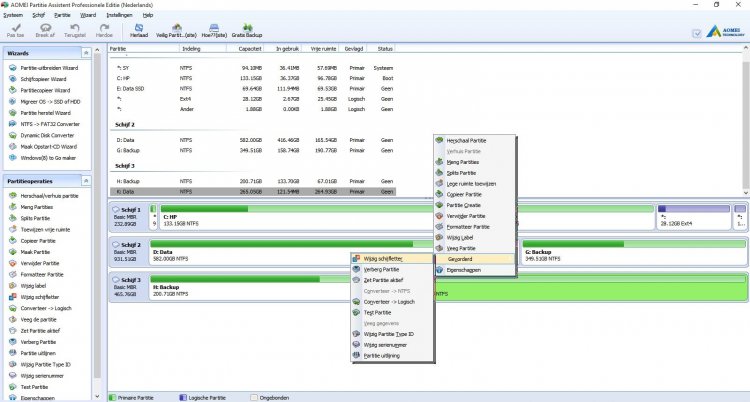Select Geavanceerd submenu entry in context menu
The width and height of the screenshot is (750, 402).
(x=475, y=259)
